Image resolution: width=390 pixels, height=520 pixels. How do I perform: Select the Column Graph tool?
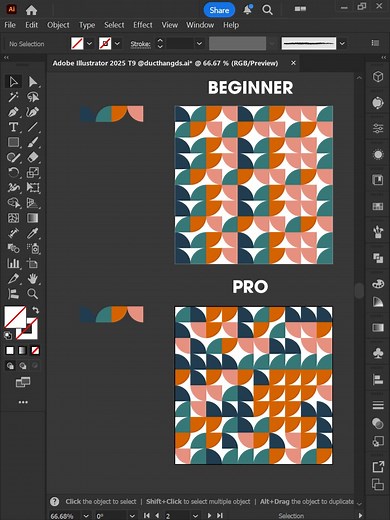click(13, 263)
